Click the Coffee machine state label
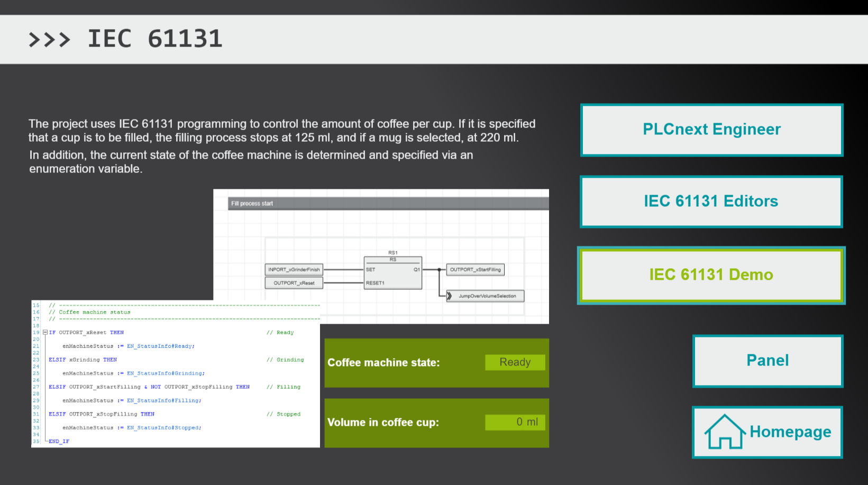Image resolution: width=868 pixels, height=485 pixels. (x=383, y=363)
